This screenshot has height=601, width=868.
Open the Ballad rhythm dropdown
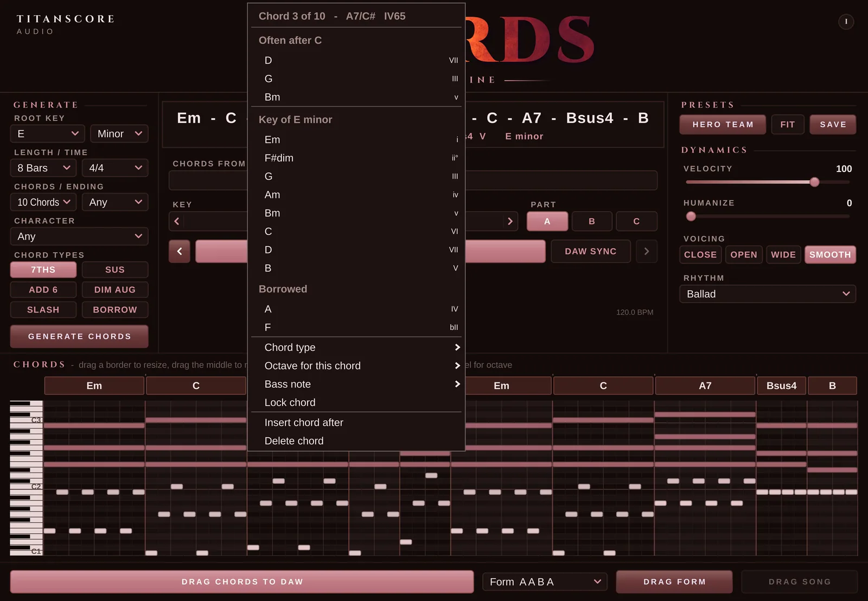tap(768, 294)
